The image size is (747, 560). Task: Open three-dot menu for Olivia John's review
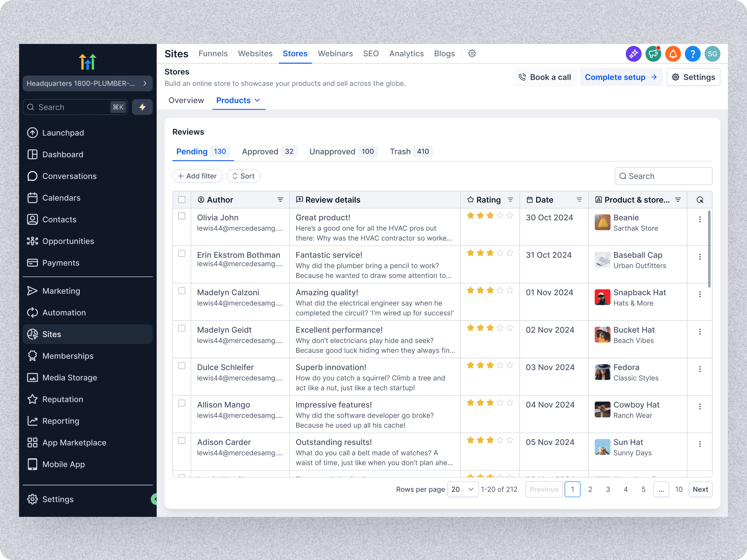click(700, 219)
